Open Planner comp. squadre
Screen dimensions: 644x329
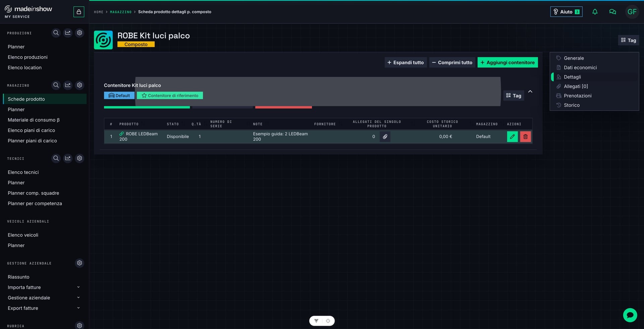pyautogui.click(x=33, y=193)
